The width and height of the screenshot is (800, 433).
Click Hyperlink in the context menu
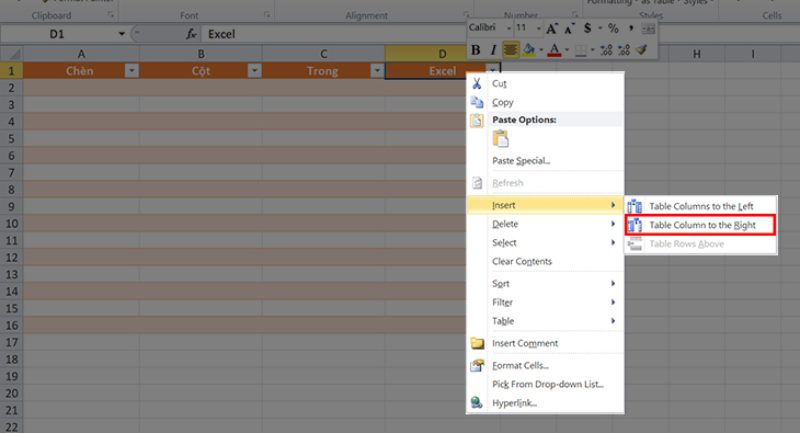(x=514, y=402)
